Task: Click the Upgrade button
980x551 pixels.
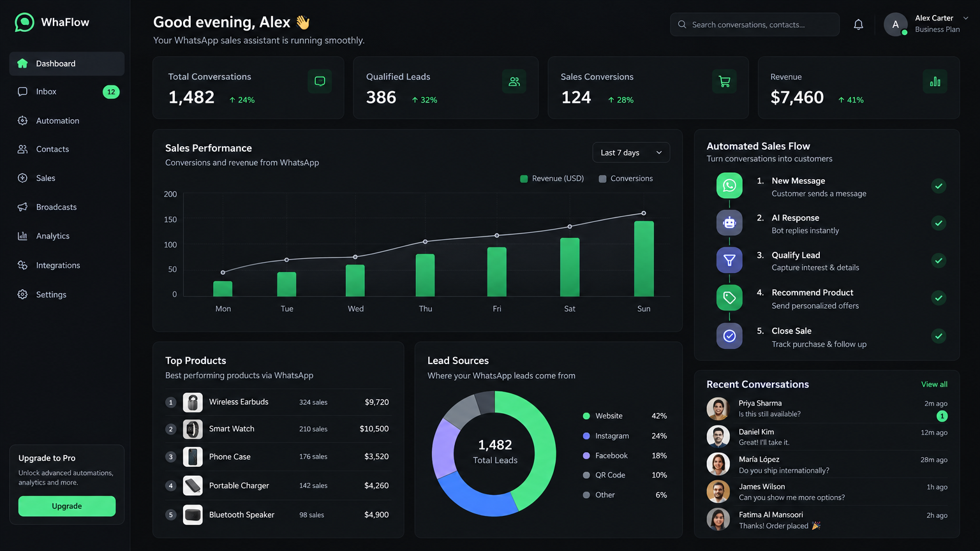Action: 67,506
